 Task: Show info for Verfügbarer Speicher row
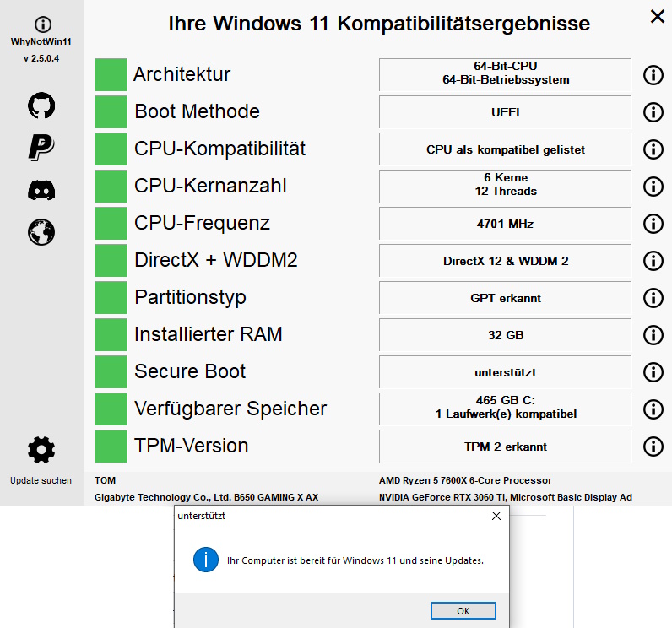click(653, 409)
